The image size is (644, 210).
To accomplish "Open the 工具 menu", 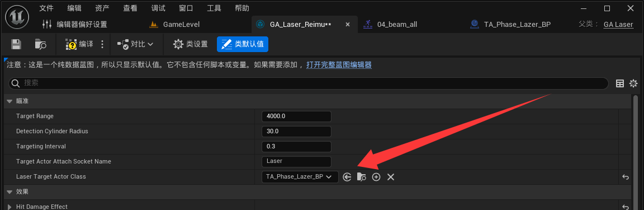I will coord(214,8).
